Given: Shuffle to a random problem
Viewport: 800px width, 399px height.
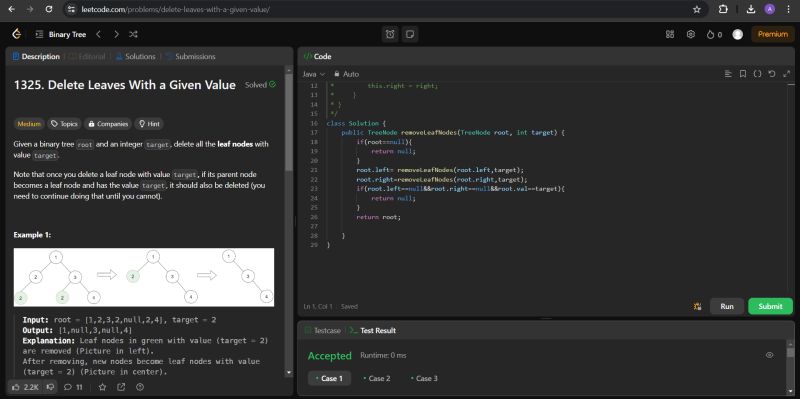Looking at the screenshot, I should tap(133, 34).
